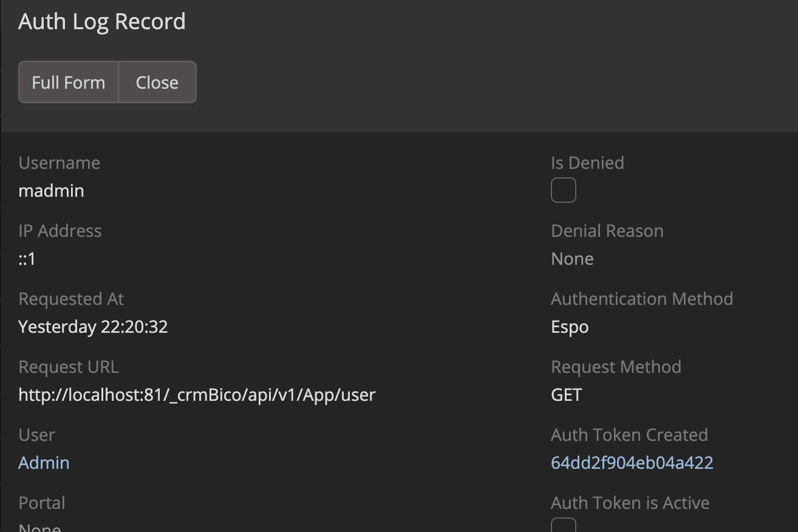This screenshot has height=532, width=798.
Task: Click the Request URL field label
Action: [x=68, y=367]
